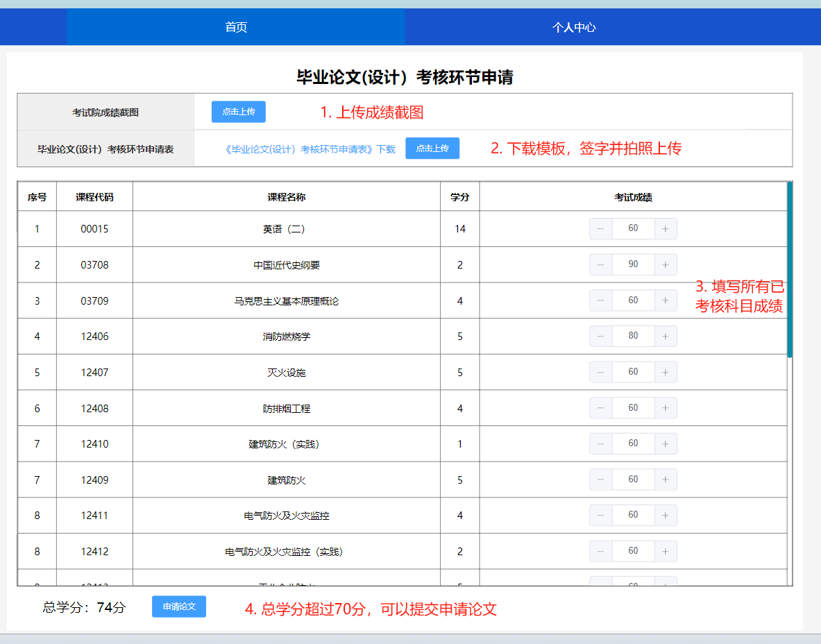
Task: Download the 毕业论文(设计)考核环节申请表 template
Action: point(310,149)
